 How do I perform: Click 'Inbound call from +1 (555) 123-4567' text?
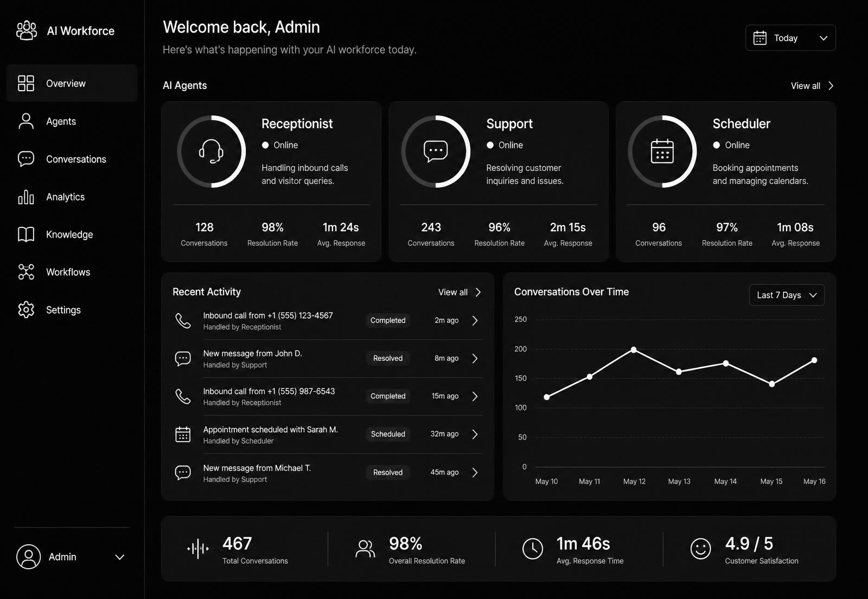point(268,315)
